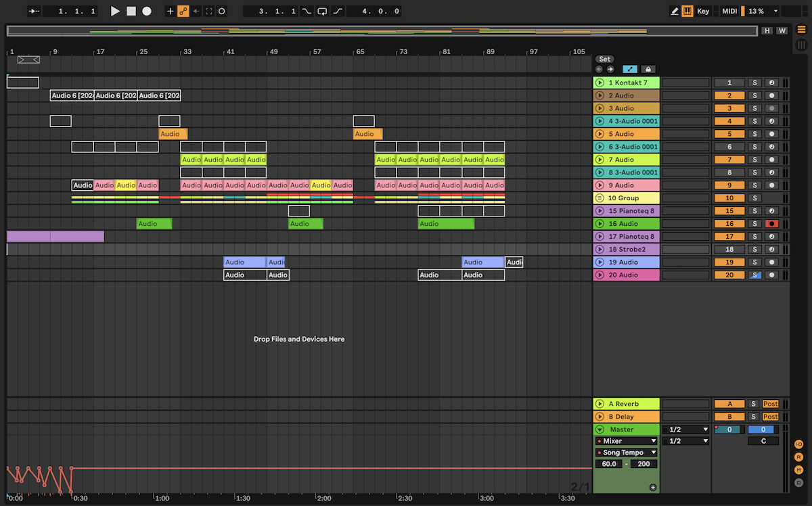Click the Master pan C control

763,441
